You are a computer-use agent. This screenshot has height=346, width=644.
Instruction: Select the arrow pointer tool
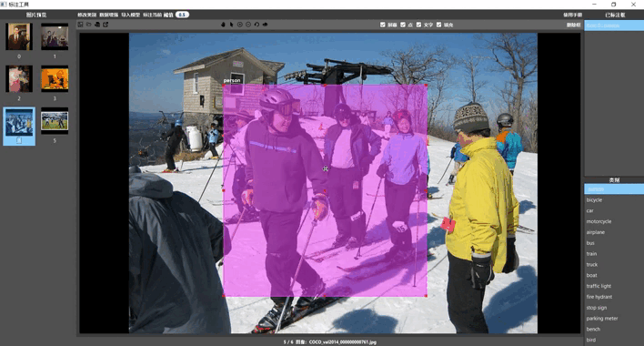(232, 25)
